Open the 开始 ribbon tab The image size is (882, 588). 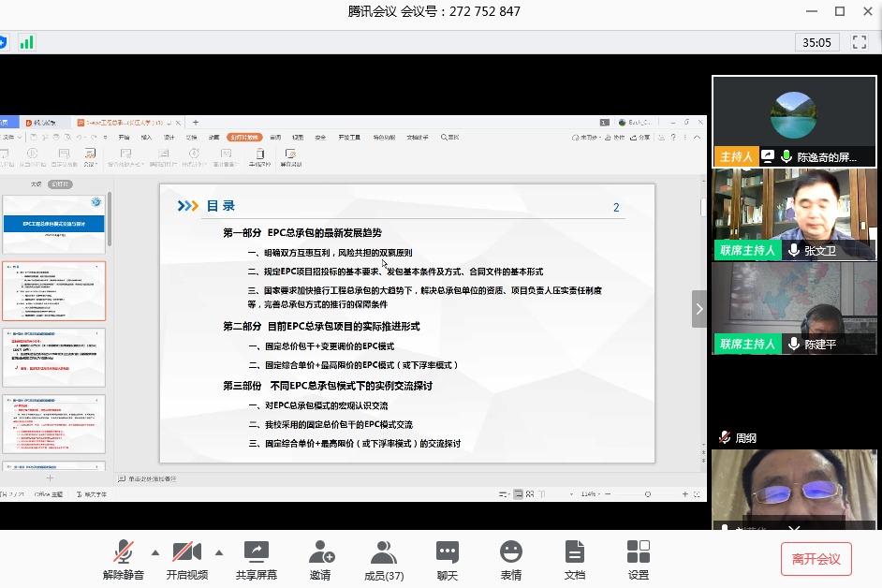(124, 138)
